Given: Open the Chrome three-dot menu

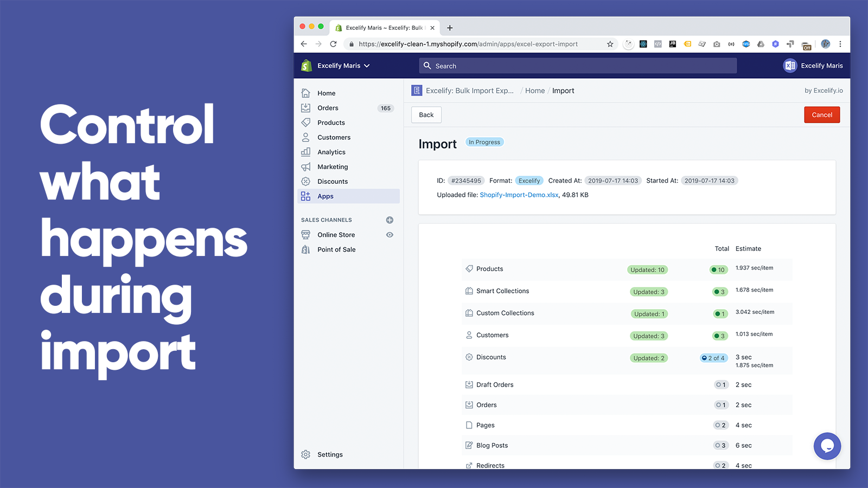Looking at the screenshot, I should (x=840, y=44).
